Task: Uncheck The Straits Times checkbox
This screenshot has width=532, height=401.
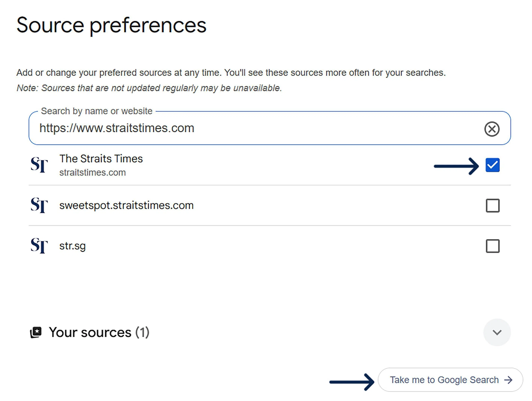Action: [x=492, y=165]
